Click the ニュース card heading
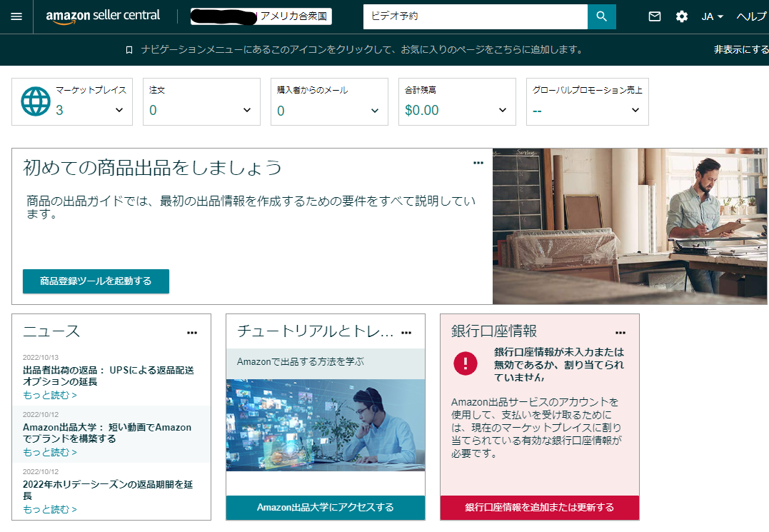Image resolution: width=769 pixels, height=532 pixels. pyautogui.click(x=51, y=331)
